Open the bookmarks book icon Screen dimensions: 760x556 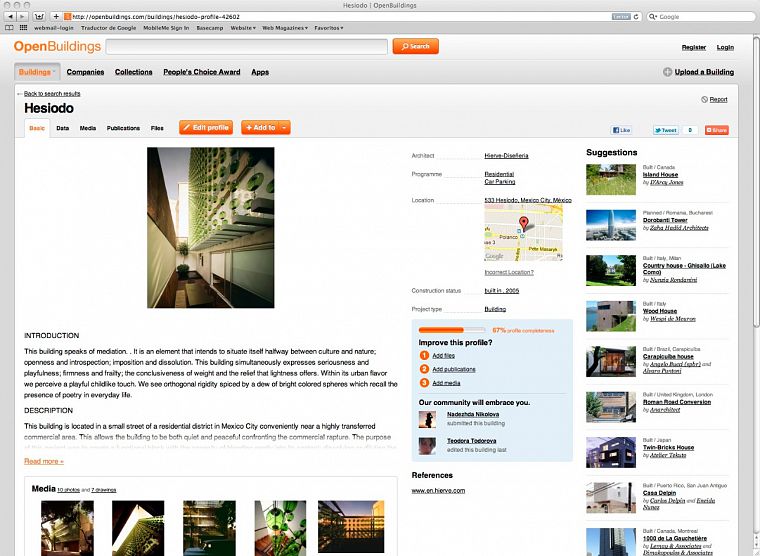click(x=9, y=28)
